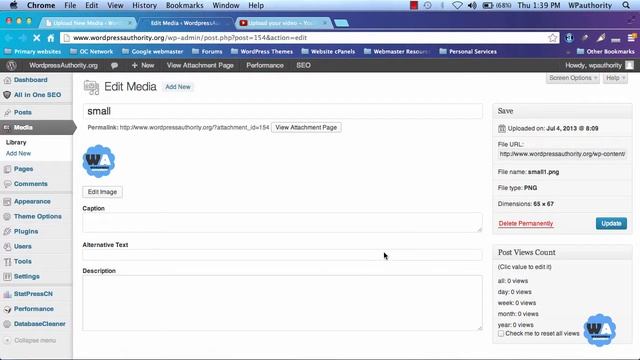
Task: Click the Time Machine menu bar icon
Action: coord(427,5)
